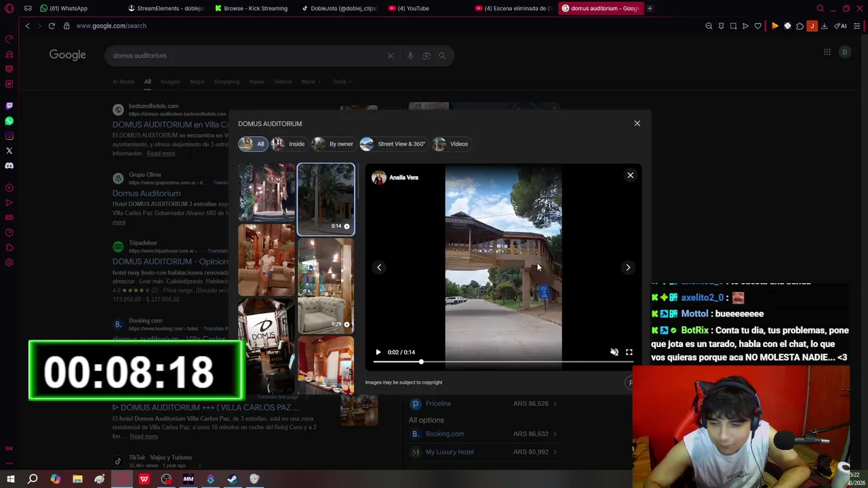Open the Easy Setup menu lines icon
This screenshot has height=488, width=868.
click(857, 26)
